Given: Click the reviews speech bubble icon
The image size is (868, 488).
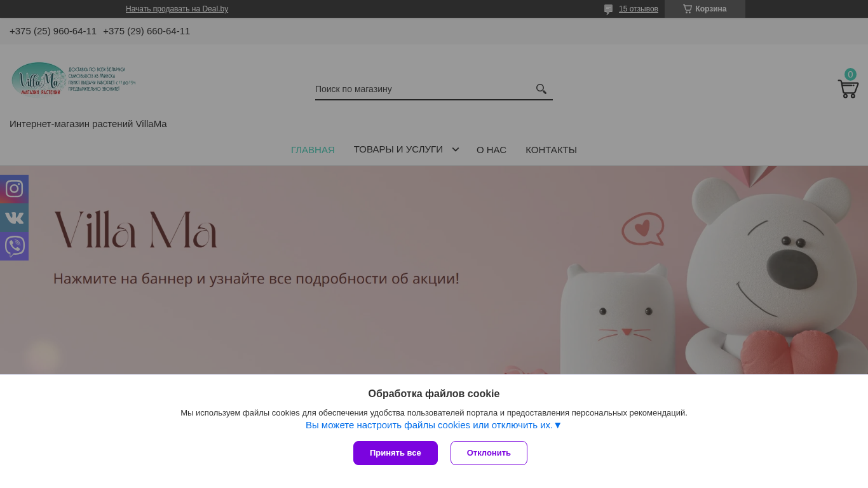Looking at the screenshot, I should point(608,9).
